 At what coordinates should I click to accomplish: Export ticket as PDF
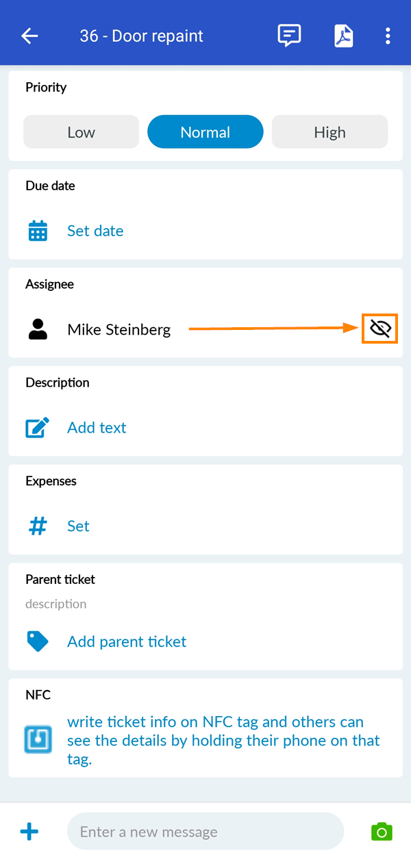(x=344, y=36)
